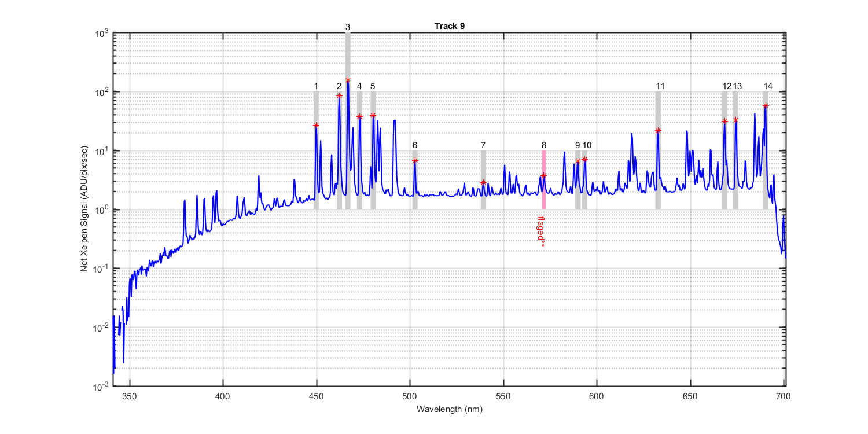Select peak label 14
The height and width of the screenshot is (434, 868).
767,86
